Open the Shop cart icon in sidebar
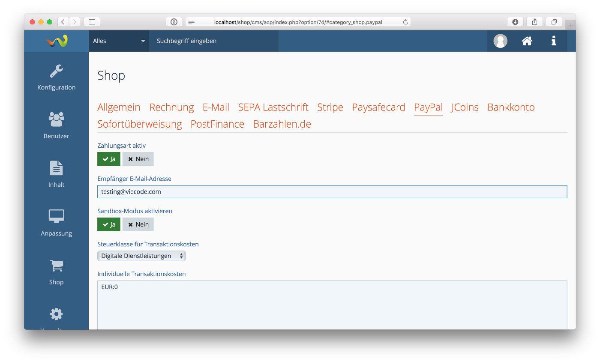Viewport: 600px width, 364px height. click(56, 266)
